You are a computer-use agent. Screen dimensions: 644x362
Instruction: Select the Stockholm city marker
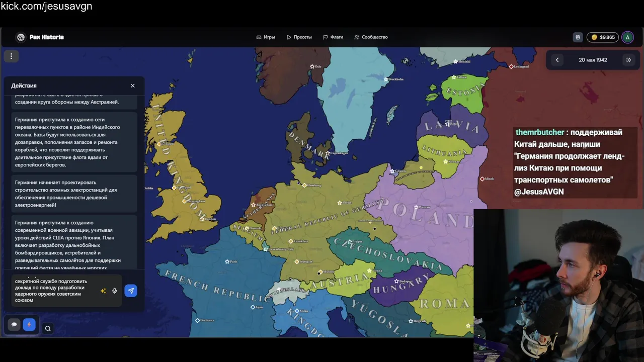point(386,79)
